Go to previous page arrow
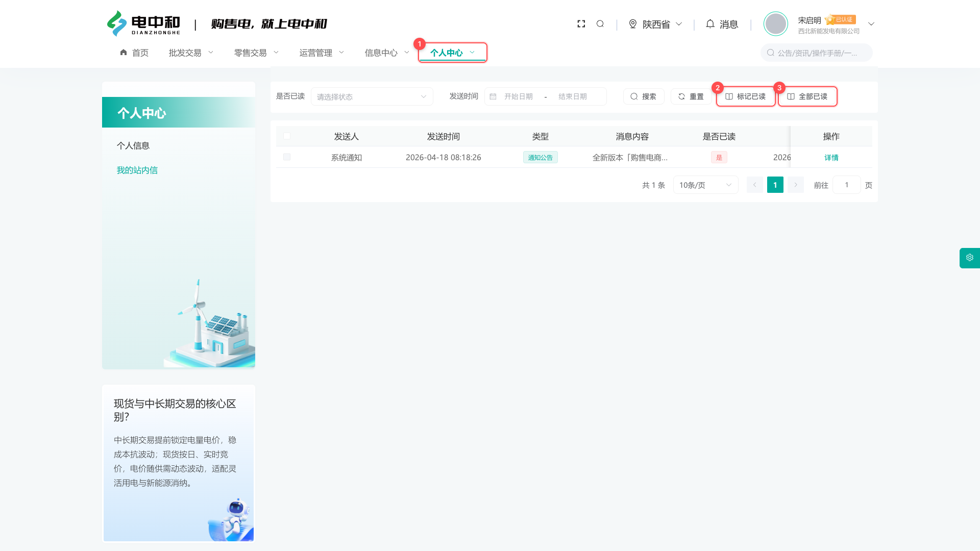980x551 pixels. 755,185
